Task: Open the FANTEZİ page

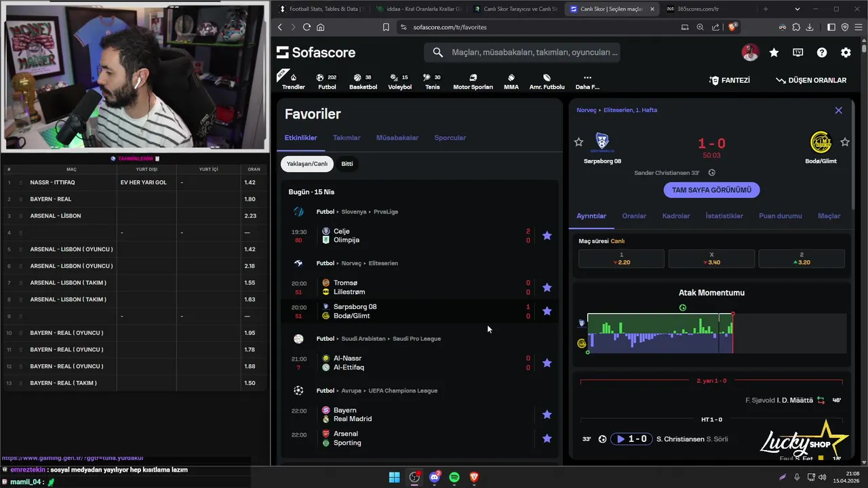Action: click(x=729, y=80)
